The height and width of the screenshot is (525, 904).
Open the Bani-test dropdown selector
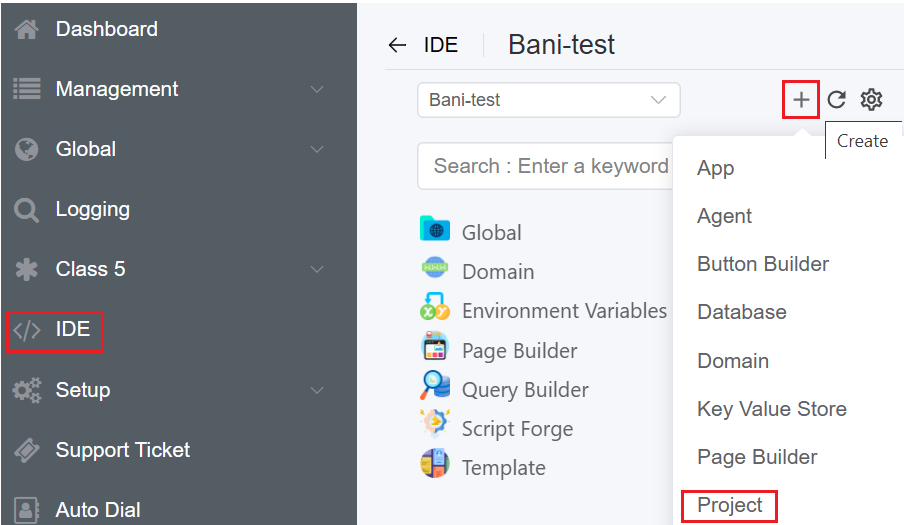click(548, 100)
